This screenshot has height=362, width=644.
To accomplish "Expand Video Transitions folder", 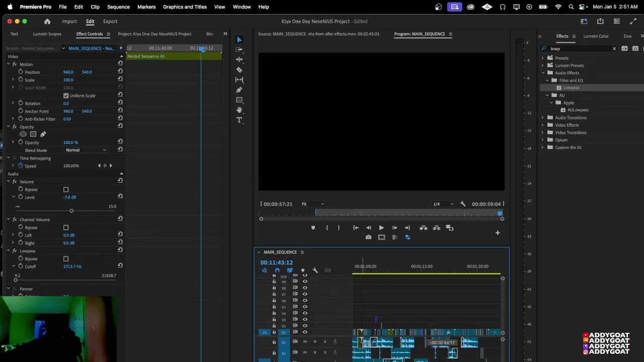I will 543,132.
